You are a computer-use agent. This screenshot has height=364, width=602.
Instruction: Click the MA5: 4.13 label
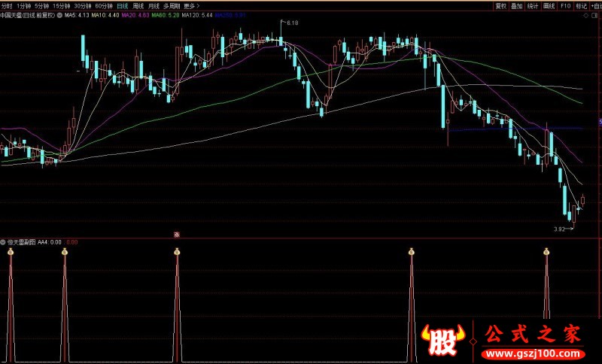tap(77, 16)
